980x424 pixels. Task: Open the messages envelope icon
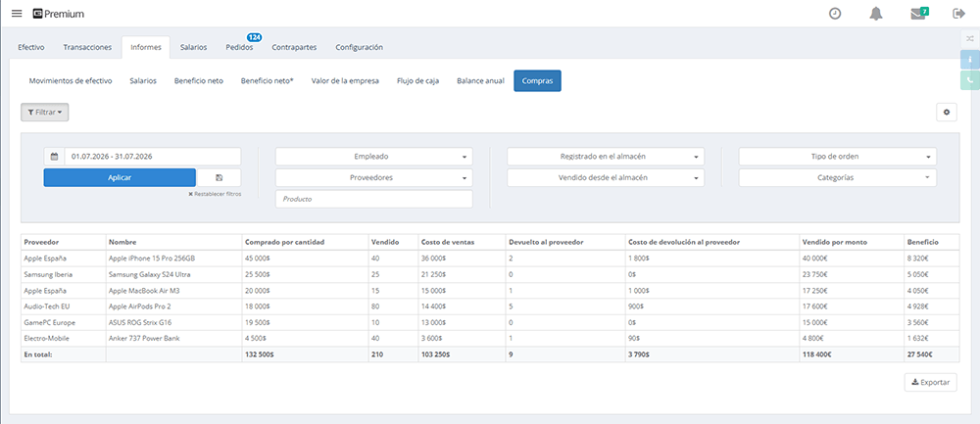click(x=918, y=14)
